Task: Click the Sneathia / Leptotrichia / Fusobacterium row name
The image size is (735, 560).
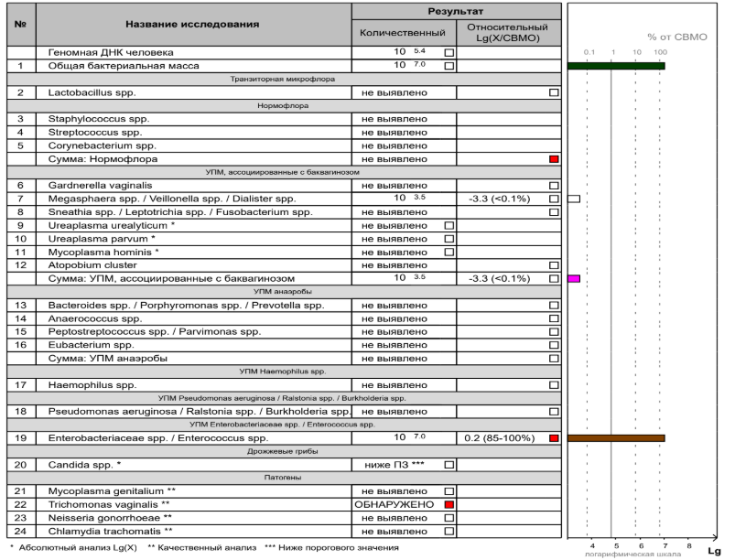Action: pos(180,212)
